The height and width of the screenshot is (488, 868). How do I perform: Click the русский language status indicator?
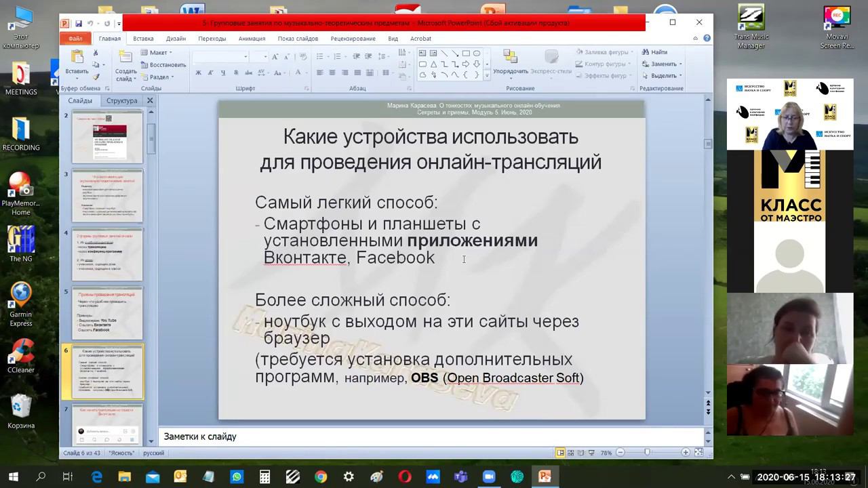tap(153, 453)
